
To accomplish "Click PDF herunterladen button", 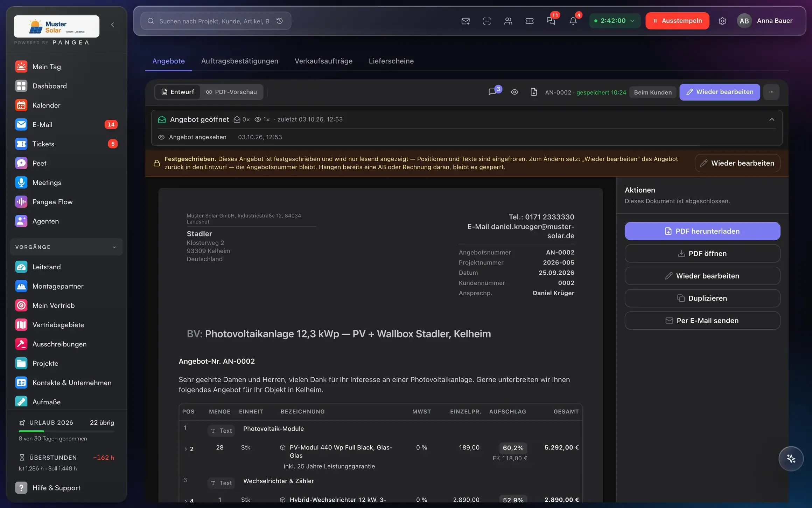I will pyautogui.click(x=702, y=231).
